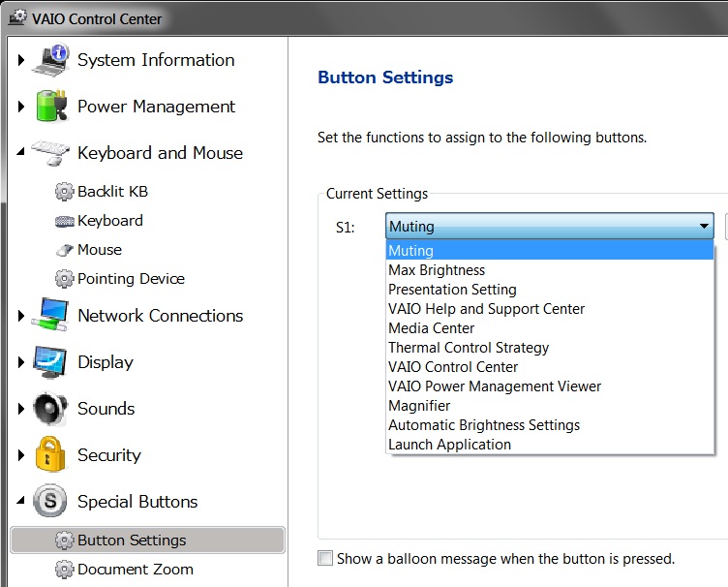Select the Display label
Viewport: 728px width, 587px height.
click(106, 362)
